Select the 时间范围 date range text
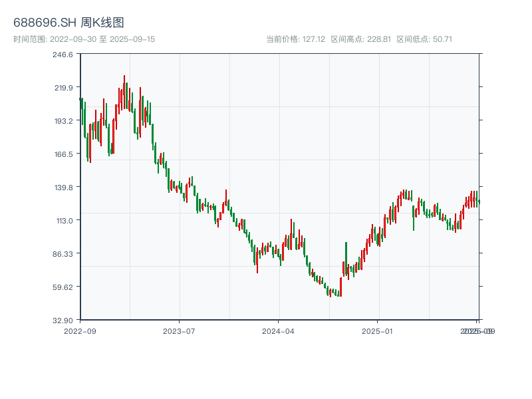 click(84, 39)
